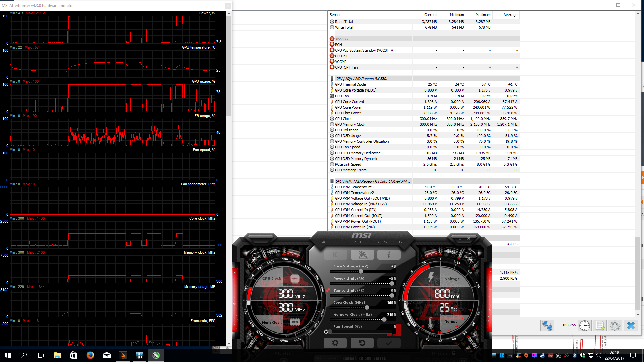
Task: Click HWiNFO clock reset timer button
Action: [x=584, y=325]
